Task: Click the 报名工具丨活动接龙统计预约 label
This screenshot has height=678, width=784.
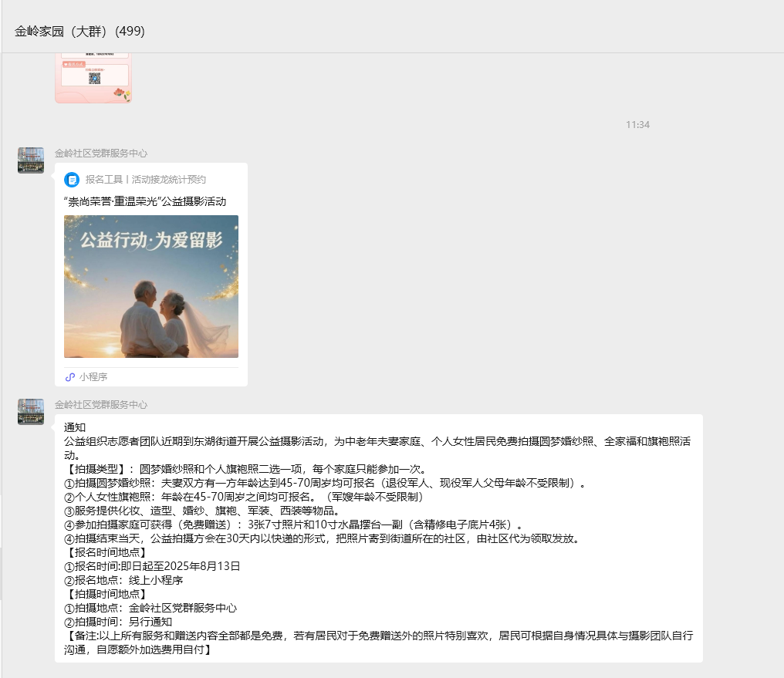Action: click(x=146, y=180)
